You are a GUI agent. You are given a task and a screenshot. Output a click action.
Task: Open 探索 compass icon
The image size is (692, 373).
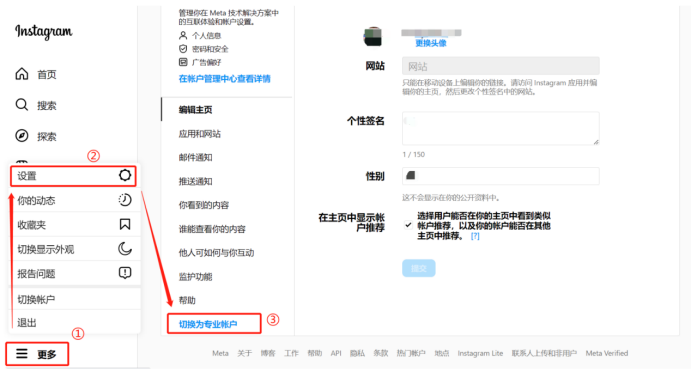tap(22, 136)
